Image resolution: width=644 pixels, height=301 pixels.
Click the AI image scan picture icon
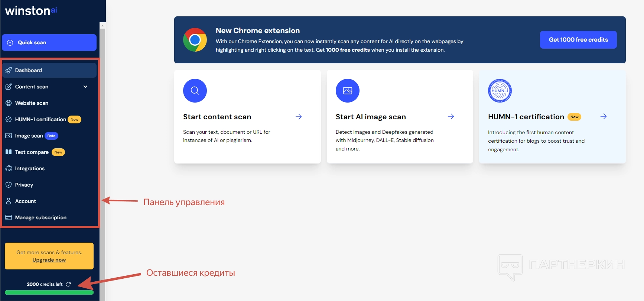point(347,91)
